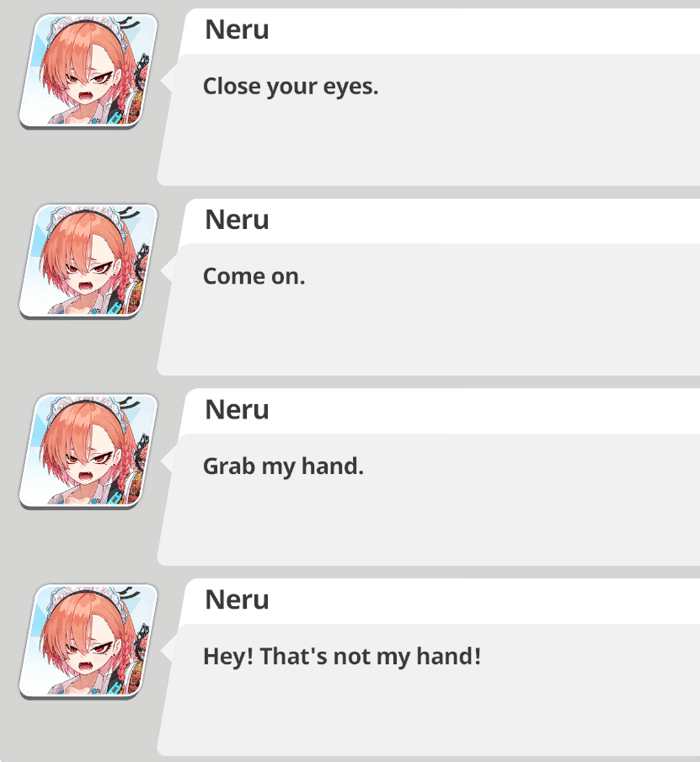
Task: Click Neru's avatar beside "Close your eyes."
Action: (x=88, y=71)
